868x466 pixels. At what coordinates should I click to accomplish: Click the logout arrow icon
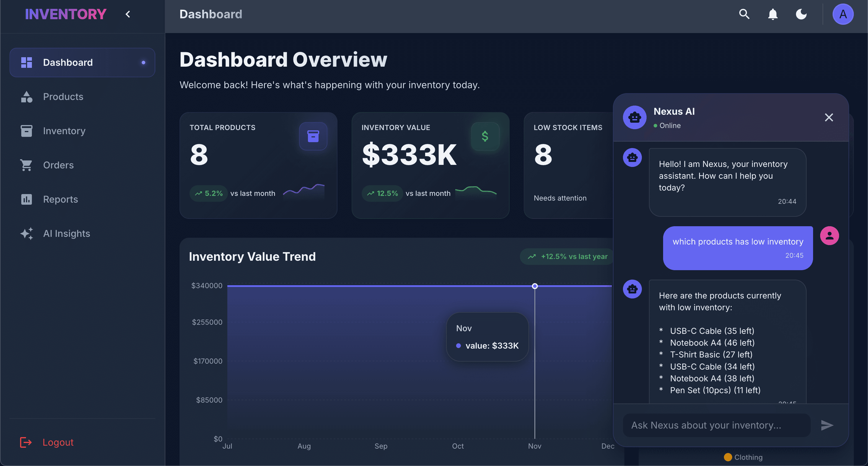[26, 442]
